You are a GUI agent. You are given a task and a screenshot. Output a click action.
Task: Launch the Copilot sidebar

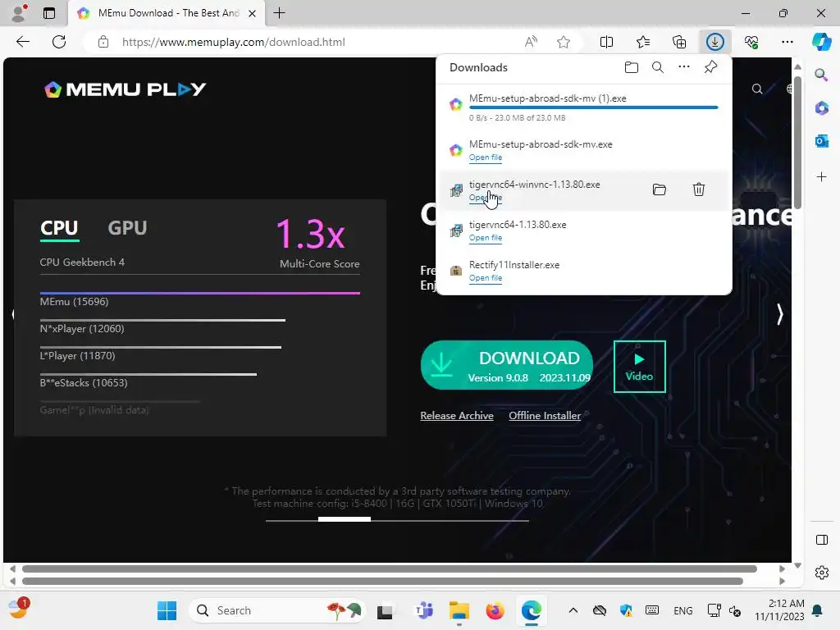point(821,42)
